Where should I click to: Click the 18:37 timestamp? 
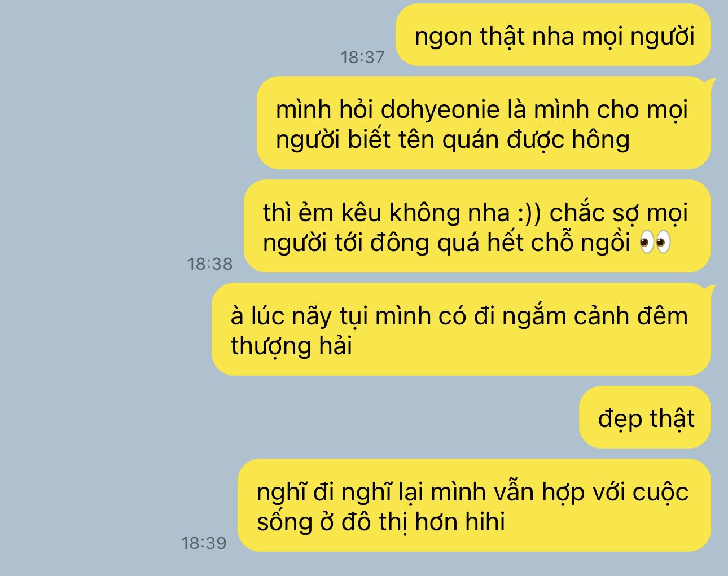362,57
